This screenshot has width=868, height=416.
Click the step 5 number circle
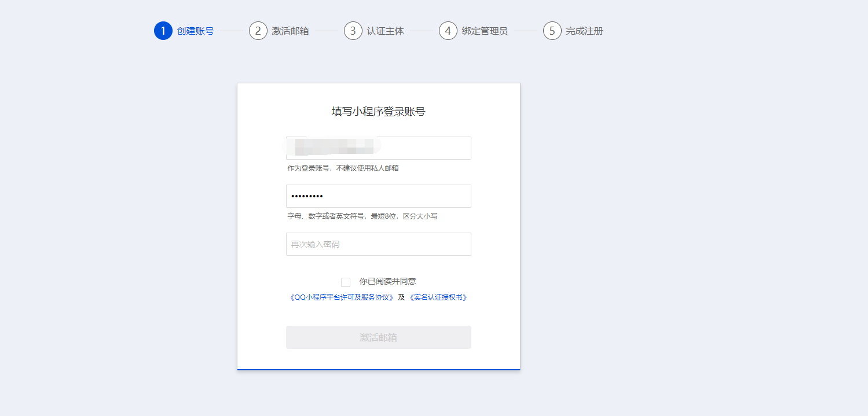click(x=552, y=31)
